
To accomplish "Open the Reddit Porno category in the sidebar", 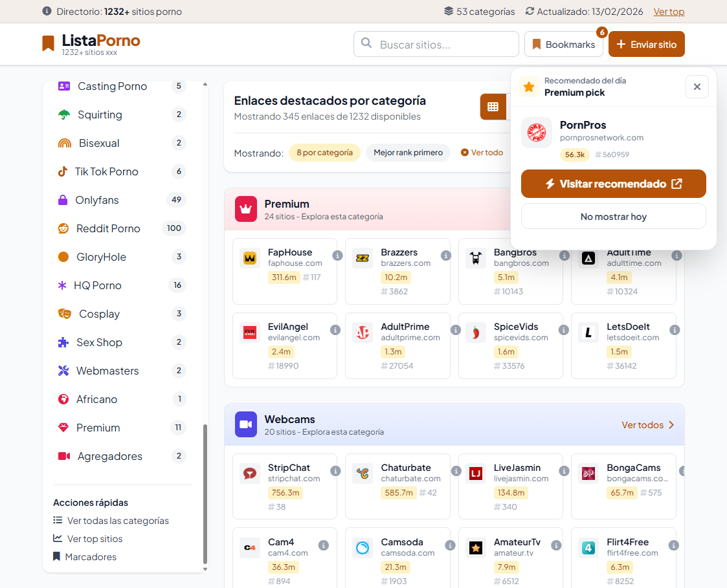I will pyautogui.click(x=108, y=228).
